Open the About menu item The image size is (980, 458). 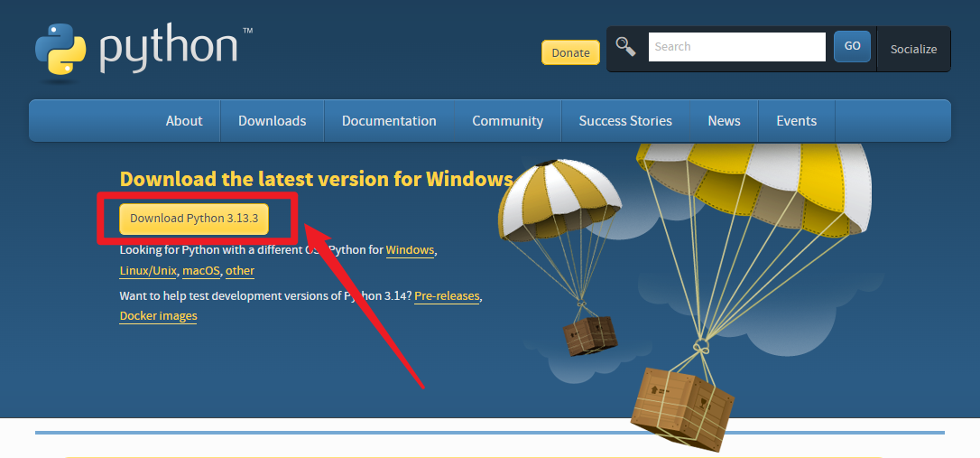point(184,121)
